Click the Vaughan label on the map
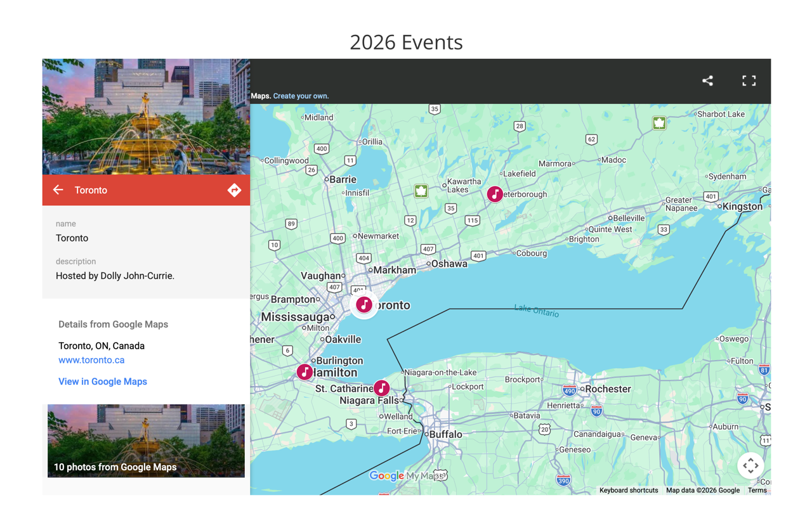Image resolution: width=812 pixels, height=521 pixels. (321, 276)
